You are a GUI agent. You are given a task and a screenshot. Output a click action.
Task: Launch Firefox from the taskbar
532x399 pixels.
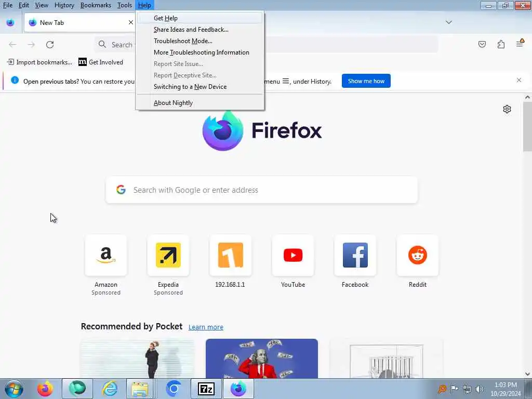click(45, 389)
